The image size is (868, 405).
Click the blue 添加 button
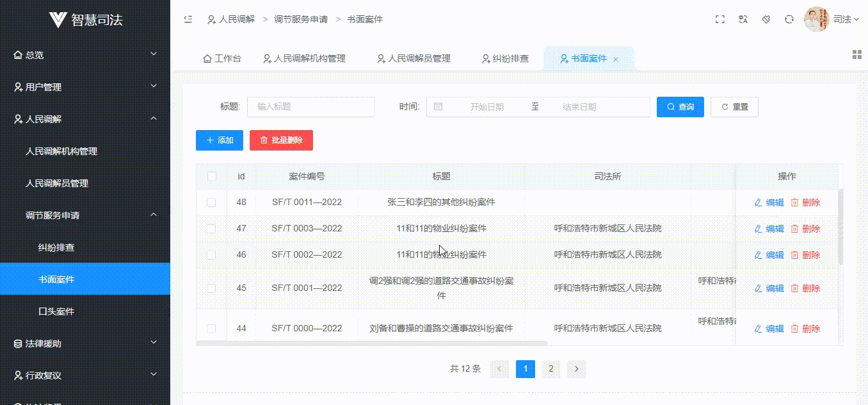coord(219,140)
